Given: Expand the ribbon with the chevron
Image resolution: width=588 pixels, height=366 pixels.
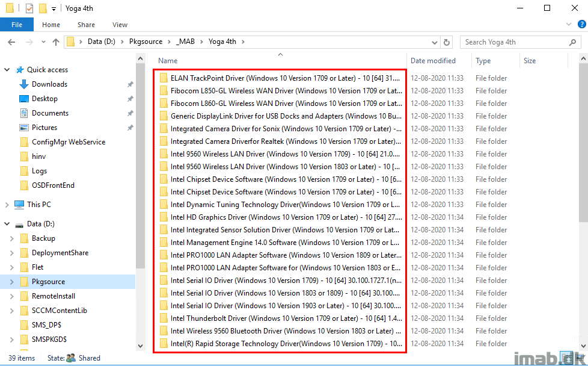Looking at the screenshot, I should [x=569, y=25].
